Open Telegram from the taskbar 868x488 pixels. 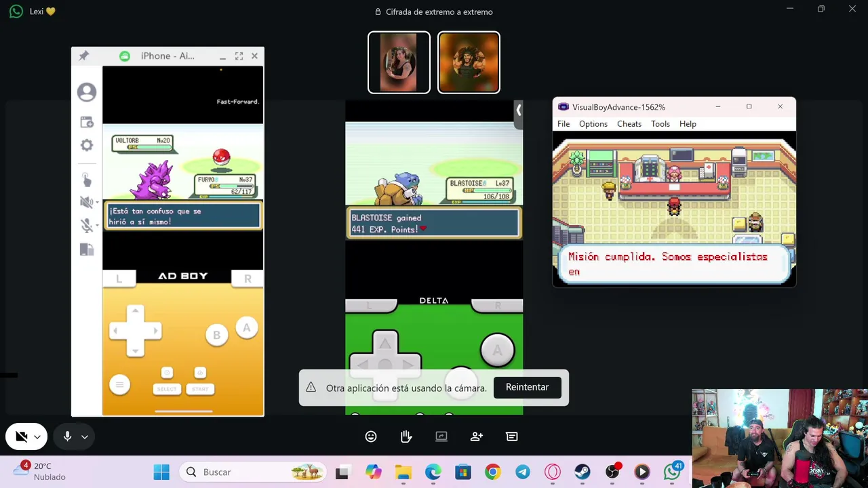click(523, 472)
